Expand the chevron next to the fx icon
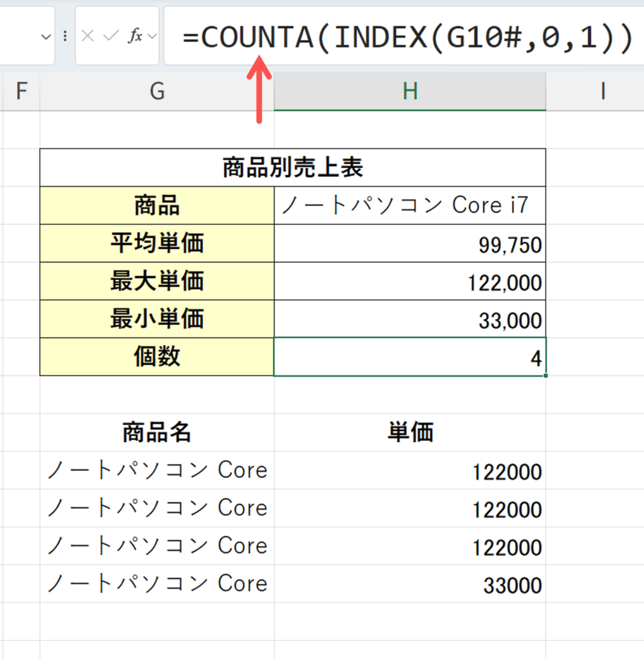The width and height of the screenshot is (644, 659). 152,37
